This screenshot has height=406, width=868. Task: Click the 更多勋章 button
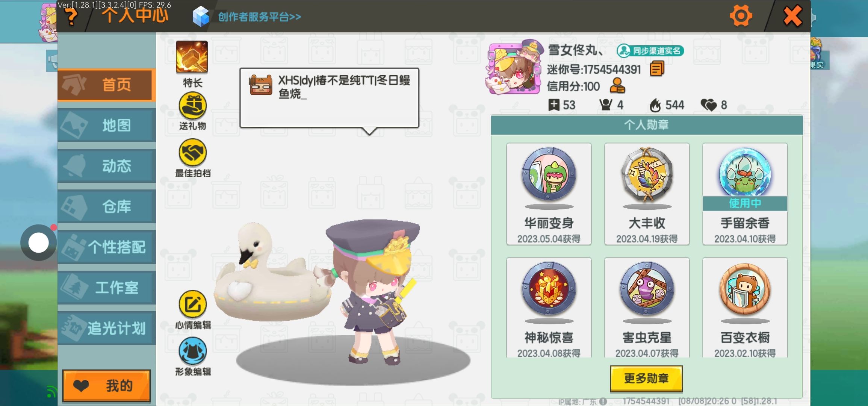[646, 379]
